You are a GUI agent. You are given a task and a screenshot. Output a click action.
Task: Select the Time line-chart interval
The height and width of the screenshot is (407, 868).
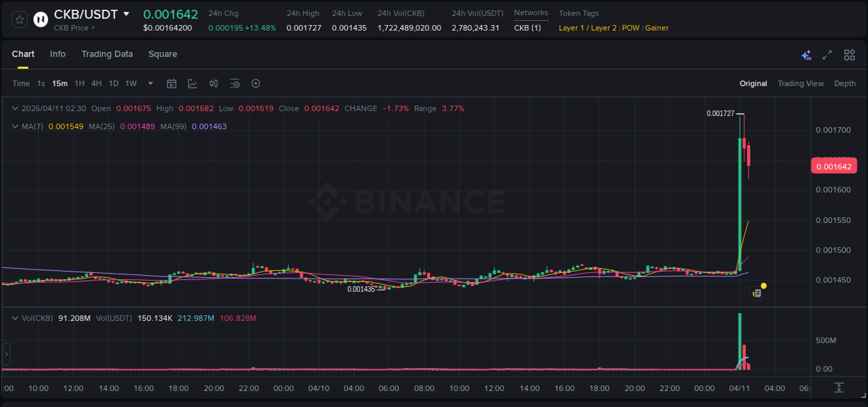point(21,83)
